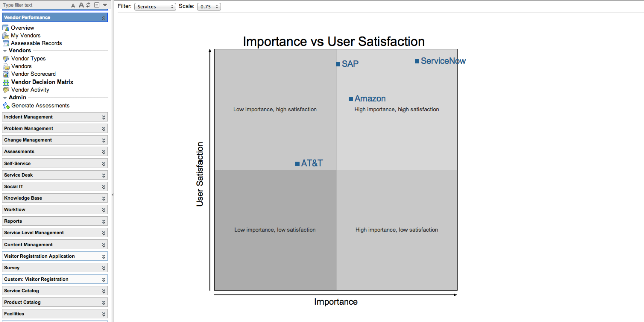Toggle collapse-all applications minus icon
644x322 pixels.
click(96, 5)
